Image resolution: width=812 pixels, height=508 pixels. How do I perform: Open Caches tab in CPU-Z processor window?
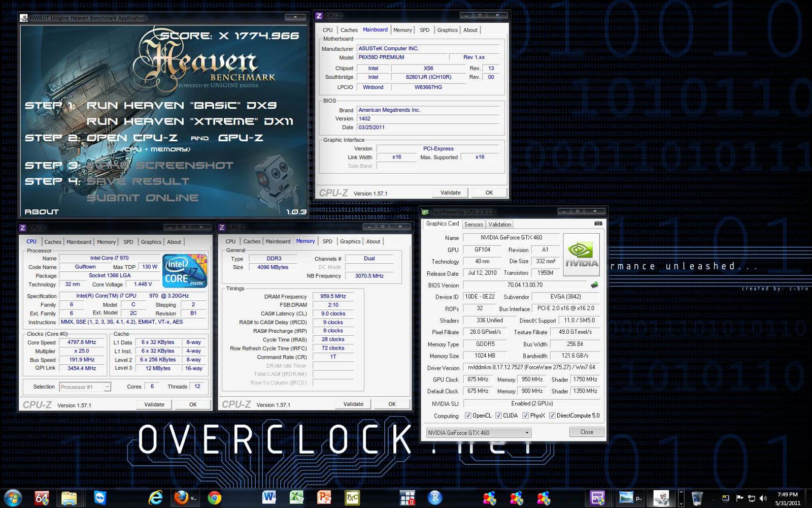pyautogui.click(x=53, y=242)
